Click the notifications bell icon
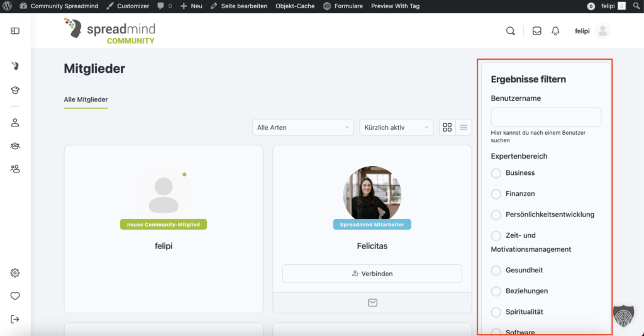The height and width of the screenshot is (336, 644). 555,31
